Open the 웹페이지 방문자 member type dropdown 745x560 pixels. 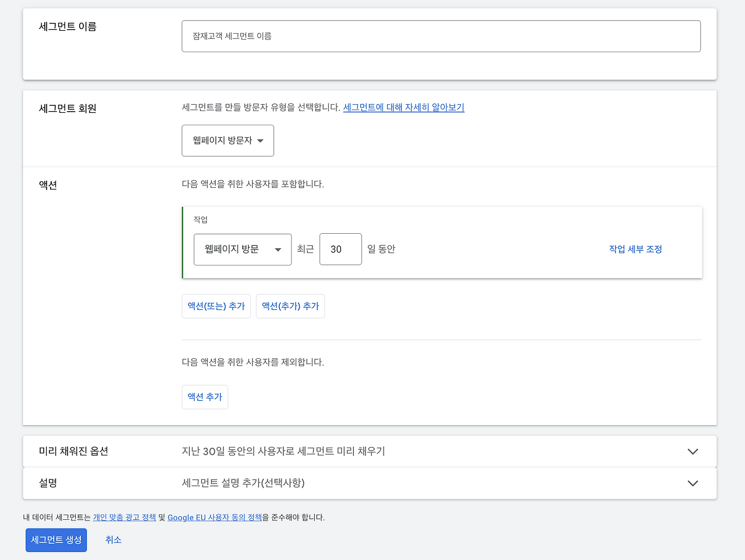[228, 140]
